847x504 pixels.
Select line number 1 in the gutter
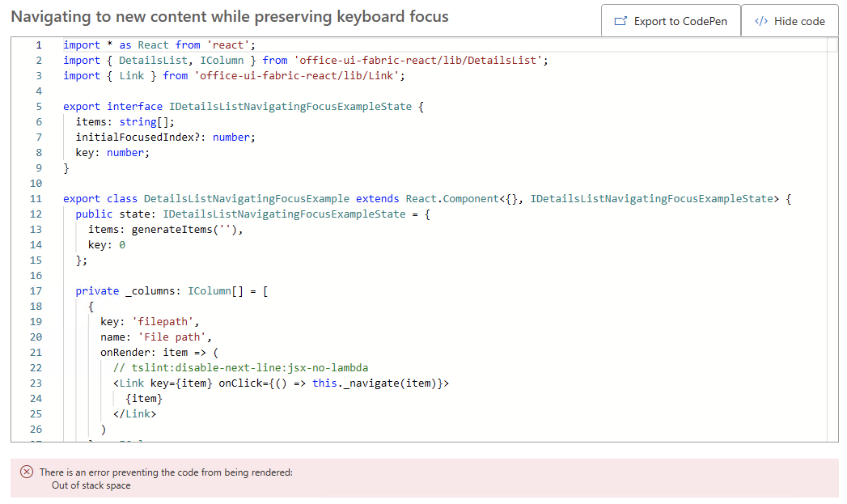click(38, 44)
